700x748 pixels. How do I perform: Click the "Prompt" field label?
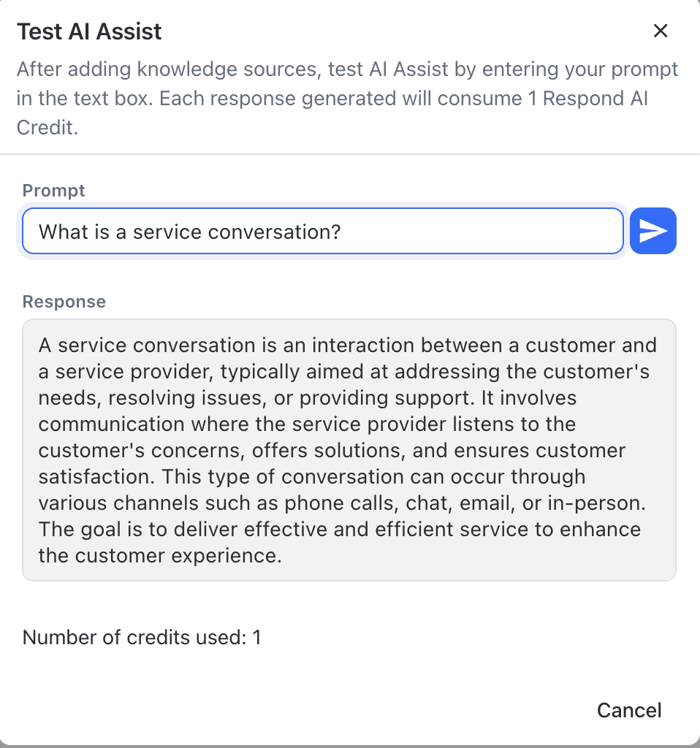point(54,191)
